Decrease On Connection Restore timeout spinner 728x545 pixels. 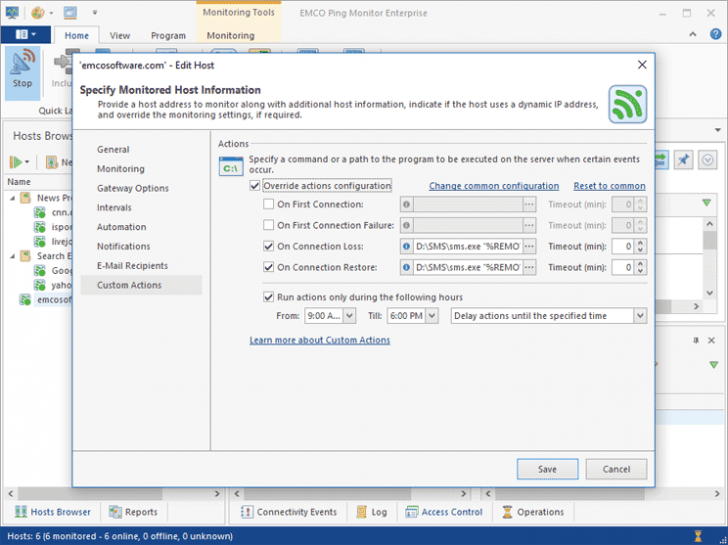point(640,271)
